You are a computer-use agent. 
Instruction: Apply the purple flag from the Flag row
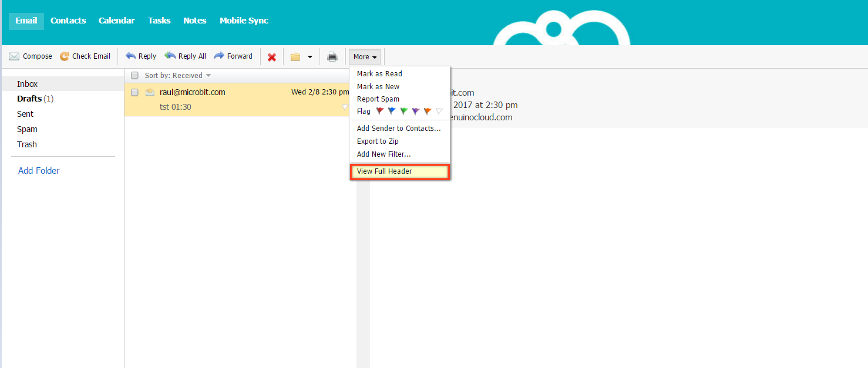coord(415,111)
